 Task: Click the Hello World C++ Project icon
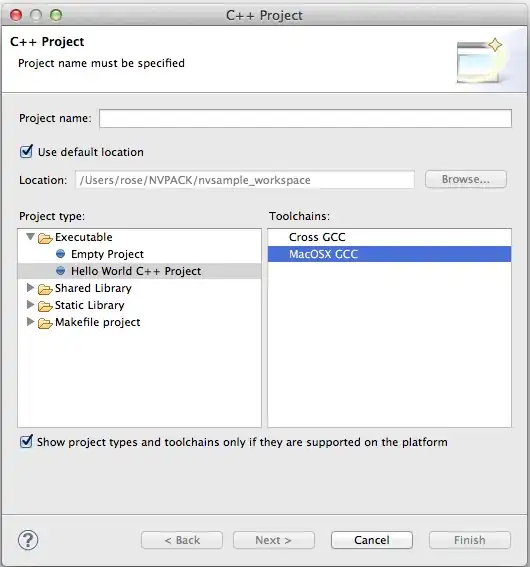[61, 270]
